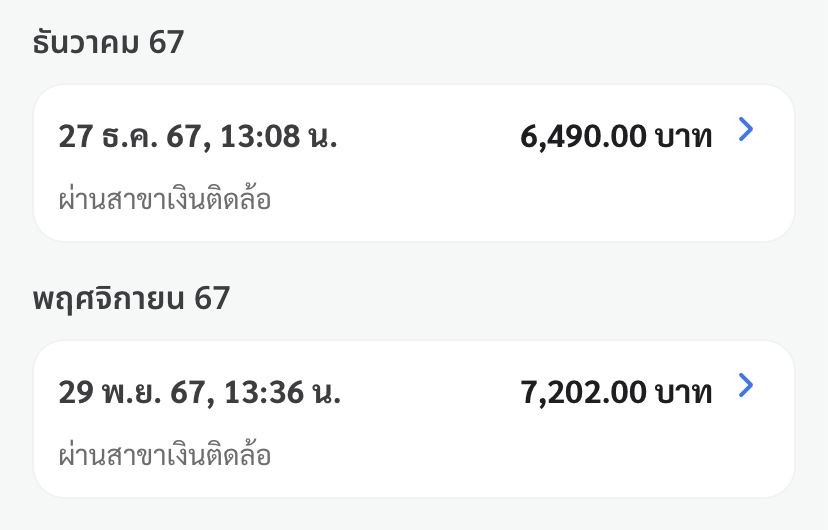Expand the 29 พ.ย. 67 transaction
This screenshot has height=530, width=828.
click(414, 419)
